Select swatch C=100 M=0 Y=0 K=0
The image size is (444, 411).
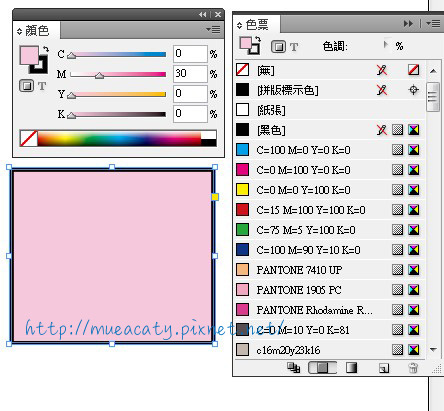(329, 150)
